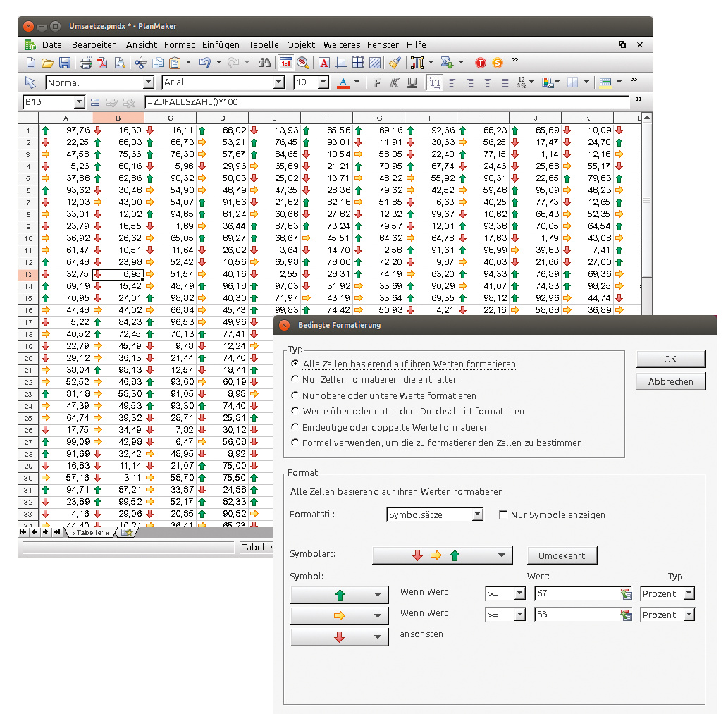Click the Umgekehrt button

(562, 555)
